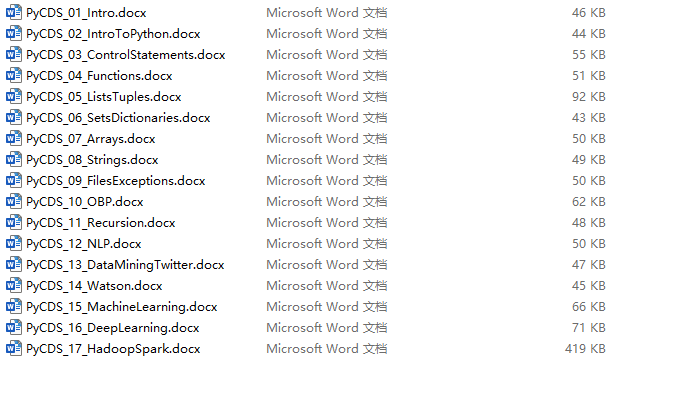Click the 46 KB size value
This screenshot has width=677, height=403.
[588, 13]
